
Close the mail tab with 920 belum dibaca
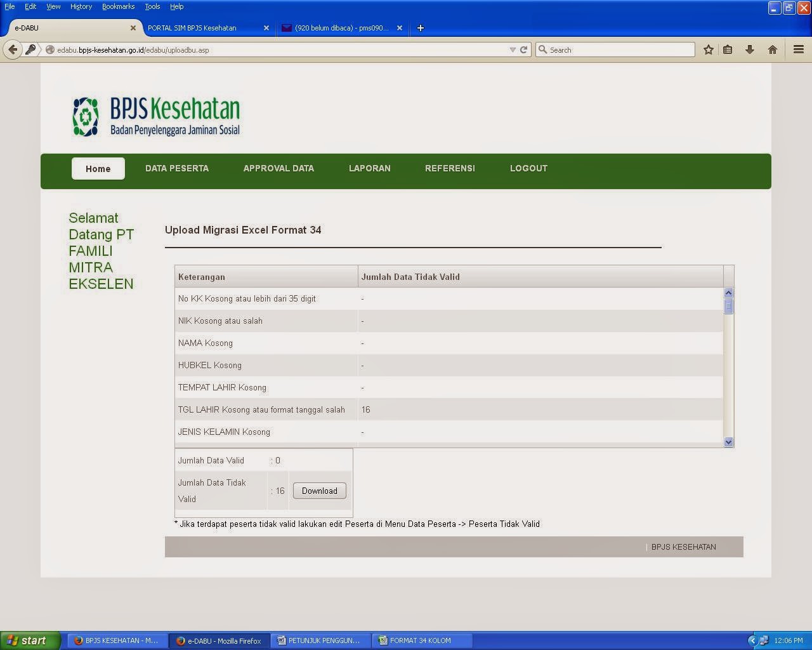(x=400, y=28)
